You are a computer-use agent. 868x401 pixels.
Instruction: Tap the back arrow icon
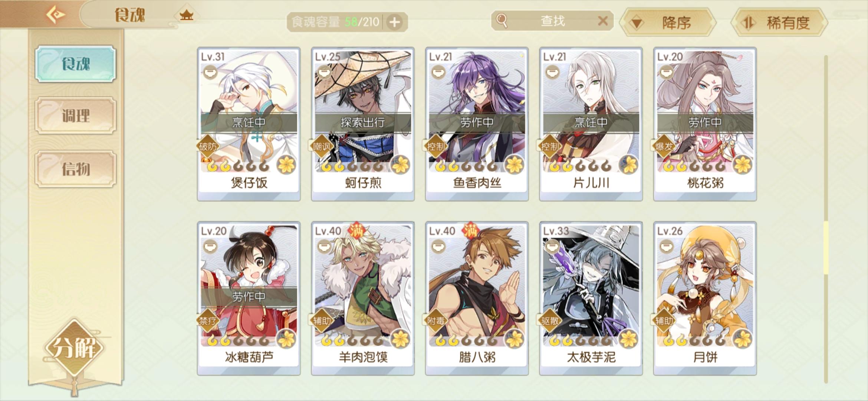(56, 14)
